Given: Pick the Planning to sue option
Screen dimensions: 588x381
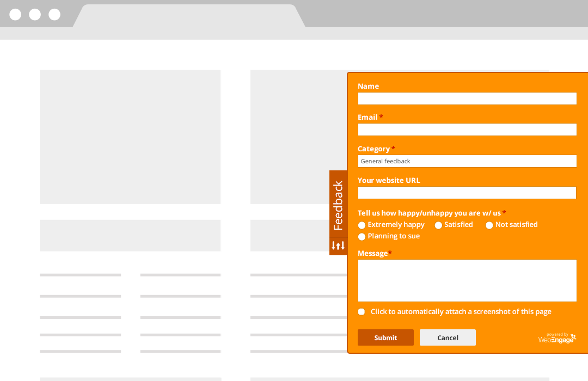Looking at the screenshot, I should pyautogui.click(x=362, y=237).
